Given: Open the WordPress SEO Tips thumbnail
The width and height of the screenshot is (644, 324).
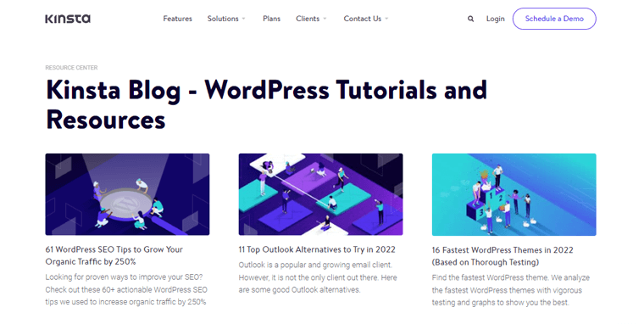Looking at the screenshot, I should click(127, 194).
